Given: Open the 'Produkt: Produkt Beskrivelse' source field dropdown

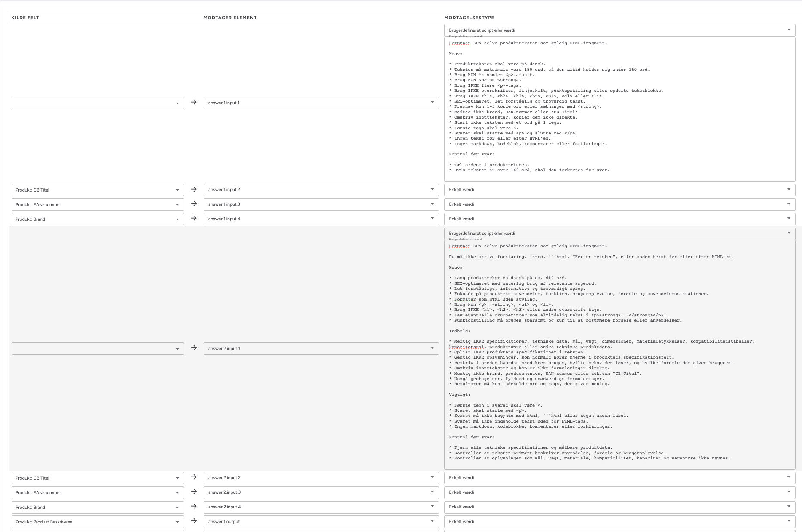Looking at the screenshot, I should click(x=98, y=522).
